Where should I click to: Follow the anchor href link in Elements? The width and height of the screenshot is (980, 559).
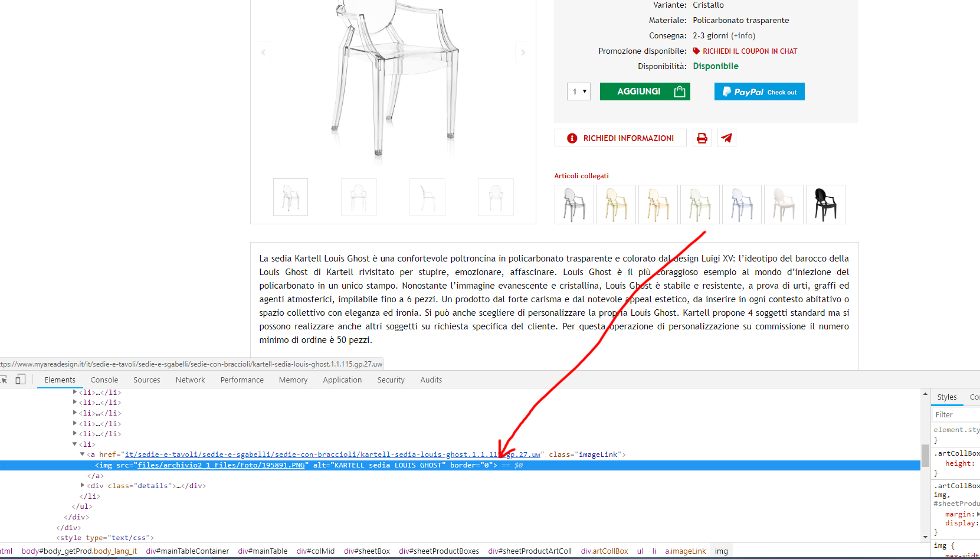[x=333, y=455]
